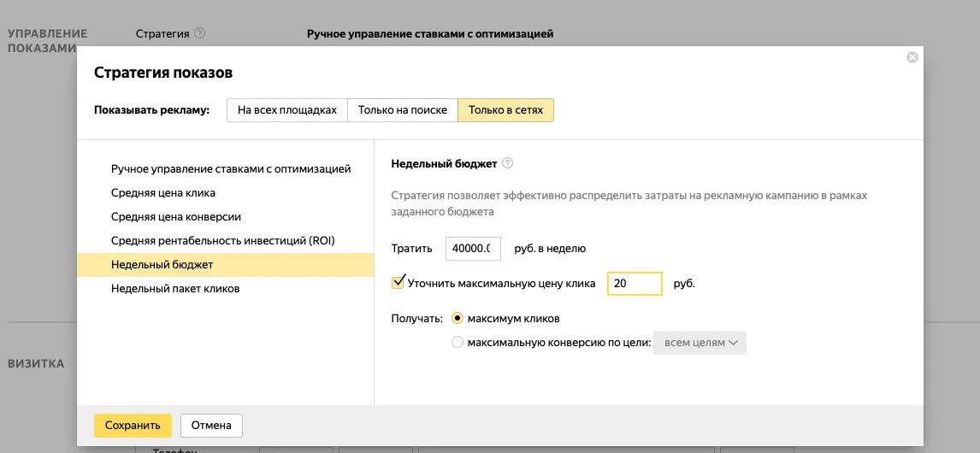Select максимальную конверсию по цели option
The image size is (980, 453).
458,343
